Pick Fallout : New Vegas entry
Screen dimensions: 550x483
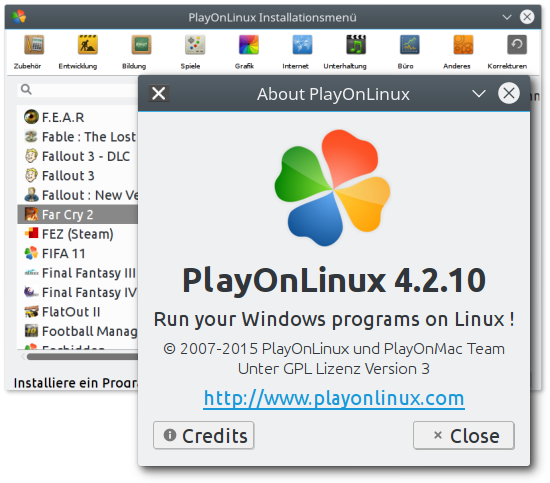(77, 195)
